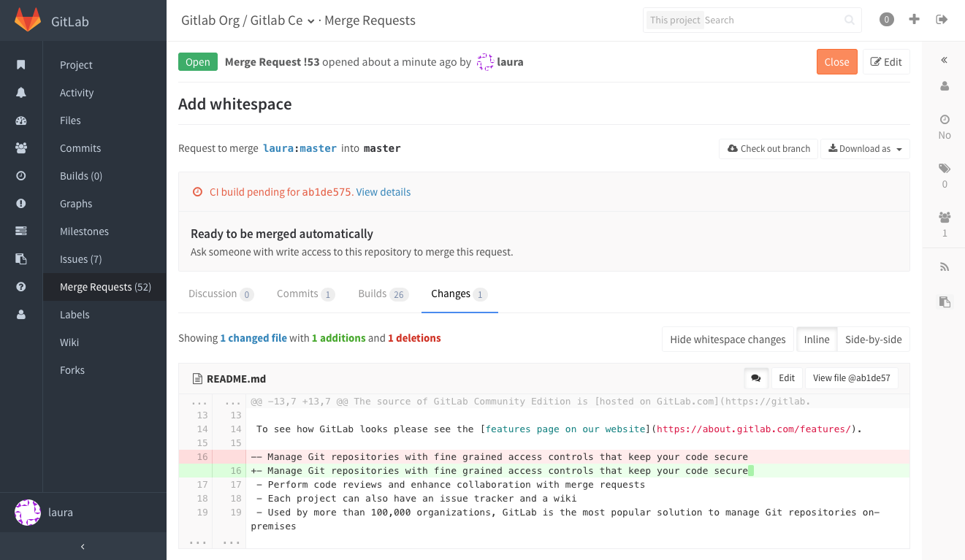Switch to the Builds tab
Screen dimensions: 965x560
(382, 294)
